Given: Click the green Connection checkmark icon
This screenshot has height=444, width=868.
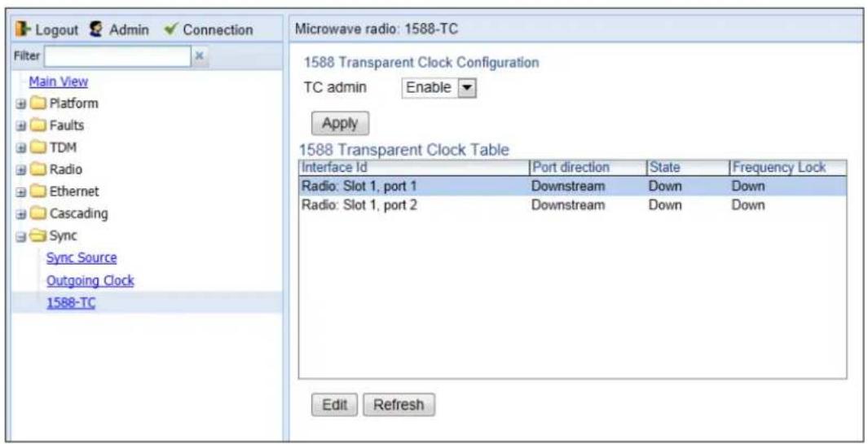Looking at the screenshot, I should pyautogui.click(x=170, y=29).
